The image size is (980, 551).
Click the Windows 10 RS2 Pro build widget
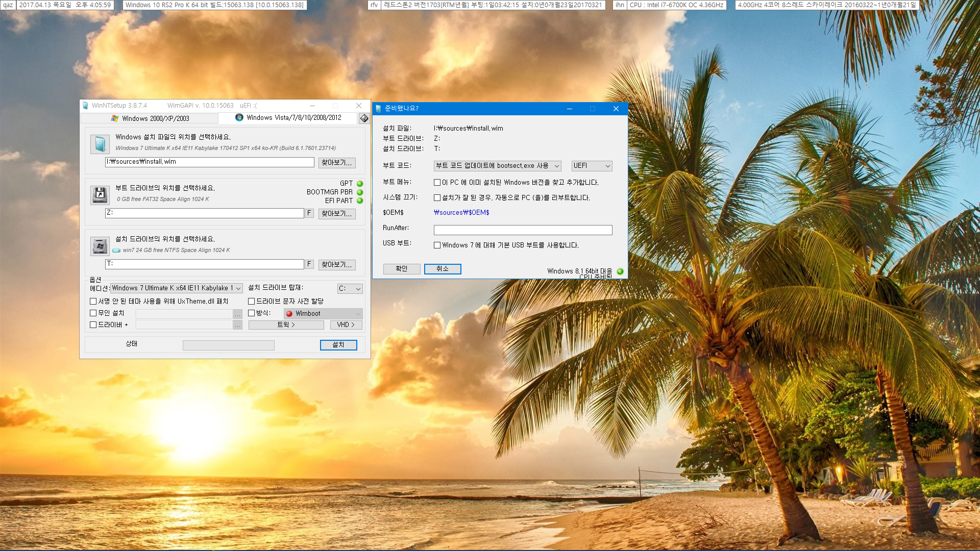click(x=215, y=5)
